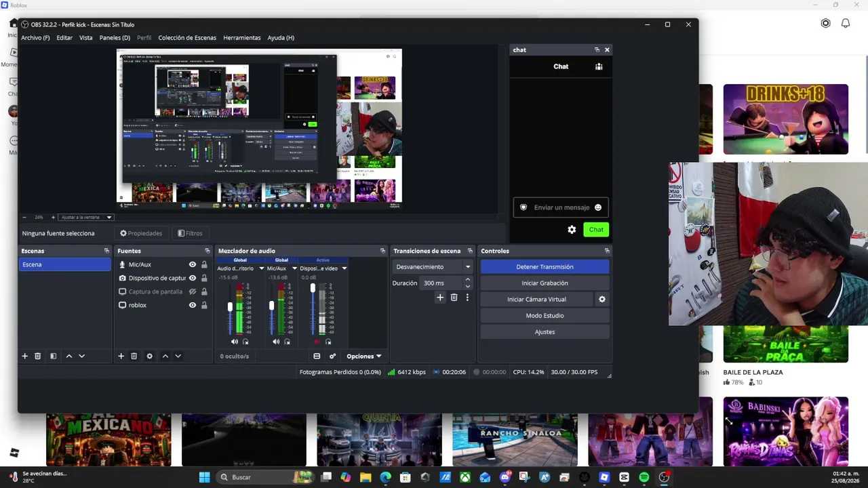Add a scene transition with plus icon
Viewport: 868px width, 488px height.
point(440,297)
